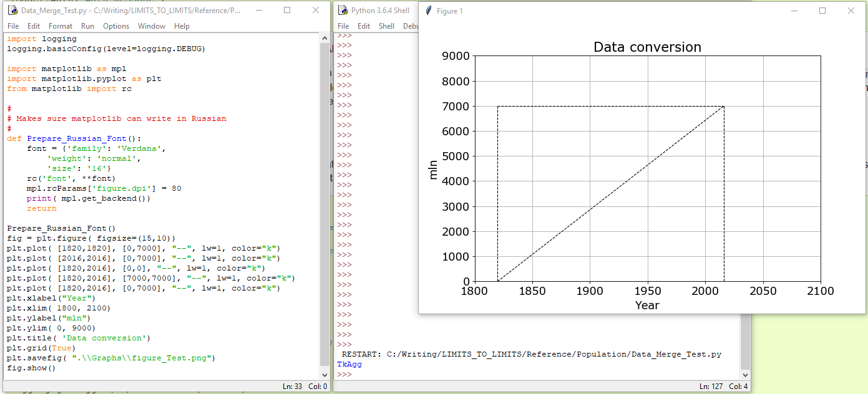The width and height of the screenshot is (868, 394).
Task: Open the Help menu in the editor
Action: pyautogui.click(x=182, y=26)
